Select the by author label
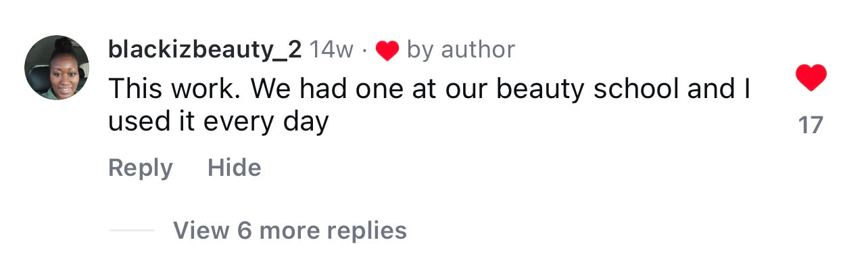868x280 pixels. click(460, 49)
